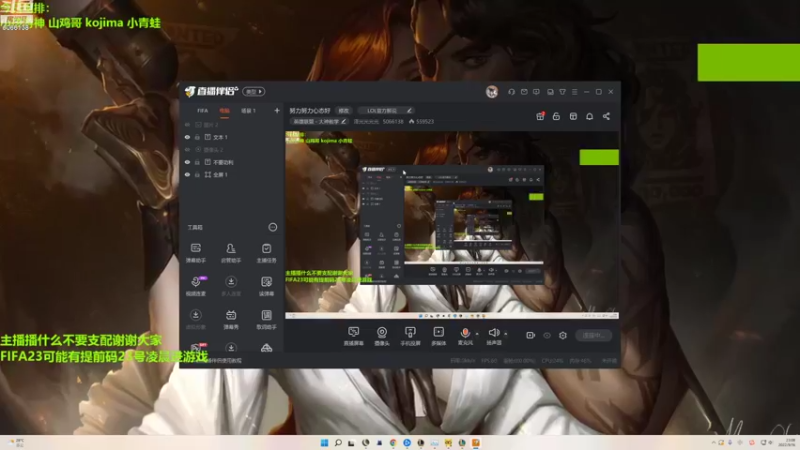Screen dimensions: 800x450
Task: Toggle visibility of the 文本 1 source
Action: point(187,137)
